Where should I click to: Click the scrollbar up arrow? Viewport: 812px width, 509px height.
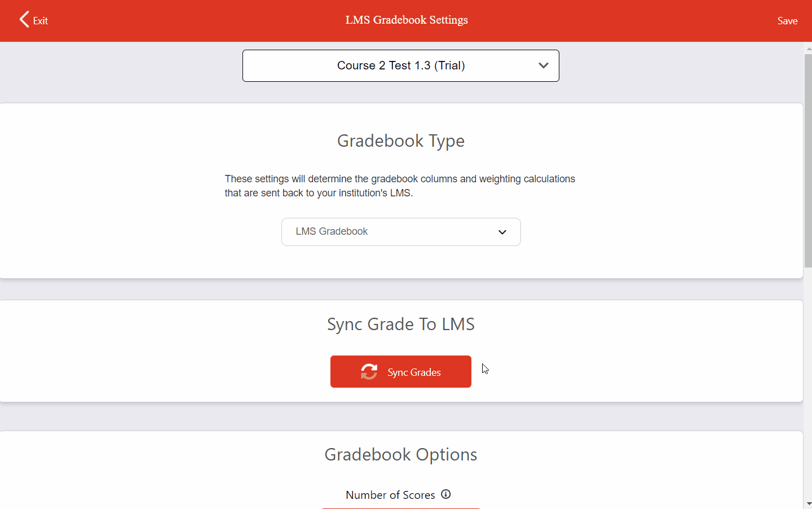pyautogui.click(x=809, y=49)
